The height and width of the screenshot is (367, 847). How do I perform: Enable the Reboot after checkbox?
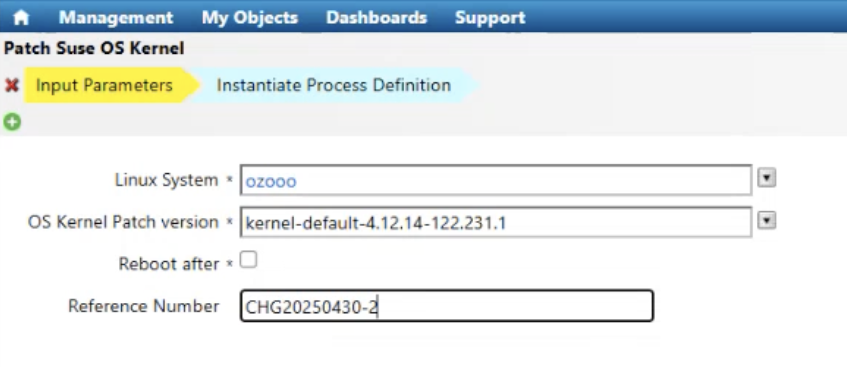click(248, 260)
